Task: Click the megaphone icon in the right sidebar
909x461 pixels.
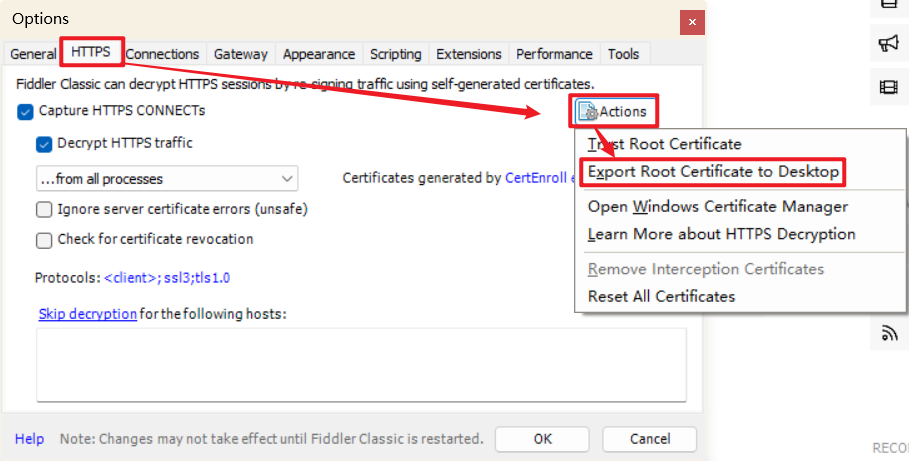Action: pyautogui.click(x=889, y=43)
